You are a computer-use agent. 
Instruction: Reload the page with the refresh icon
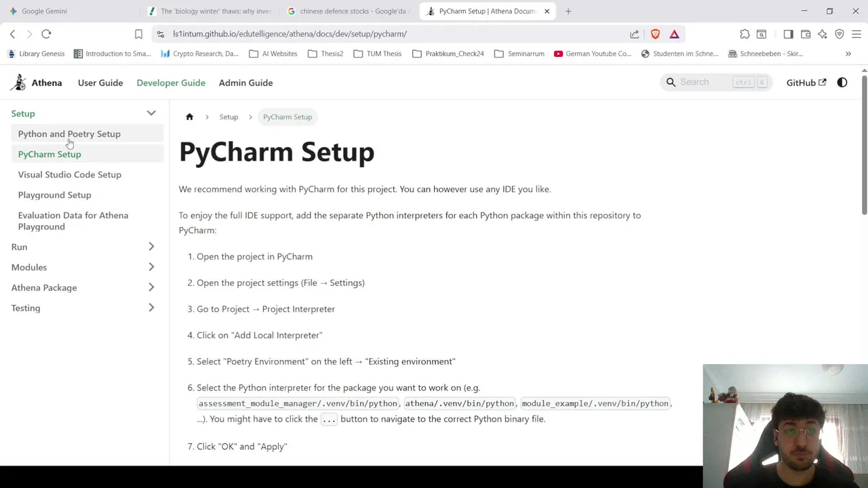tap(46, 34)
